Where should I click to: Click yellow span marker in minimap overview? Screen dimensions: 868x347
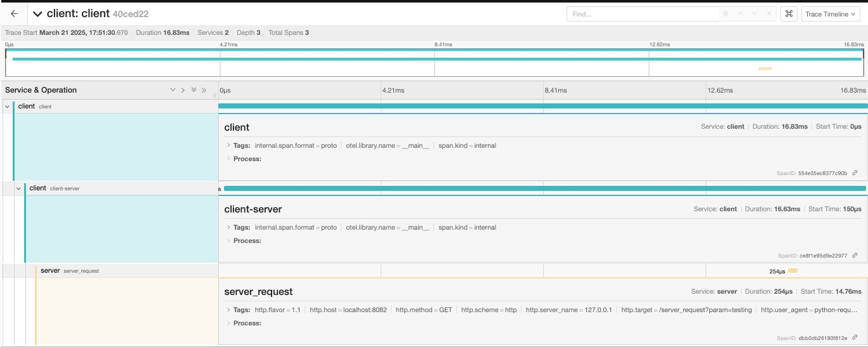765,68
